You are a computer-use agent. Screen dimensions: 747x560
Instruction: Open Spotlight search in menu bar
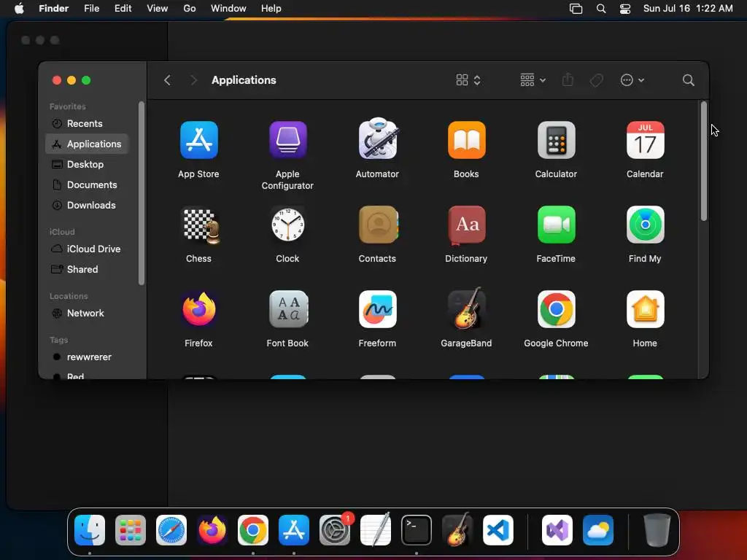[601, 9]
